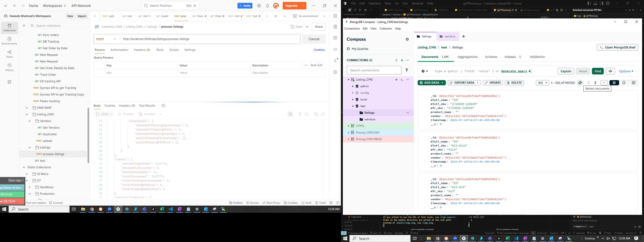Screen dimensions: 644x242
Task: Filter the Postman JSON response
Action: [x=300, y=114]
